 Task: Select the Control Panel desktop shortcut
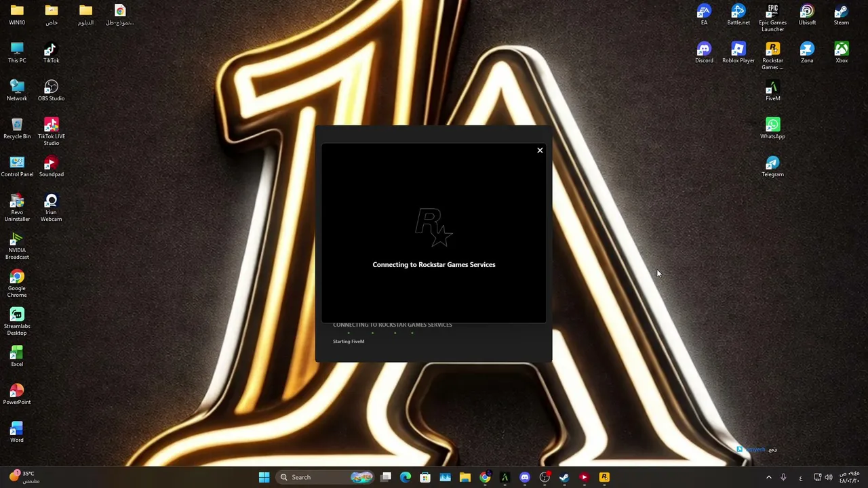(17, 167)
